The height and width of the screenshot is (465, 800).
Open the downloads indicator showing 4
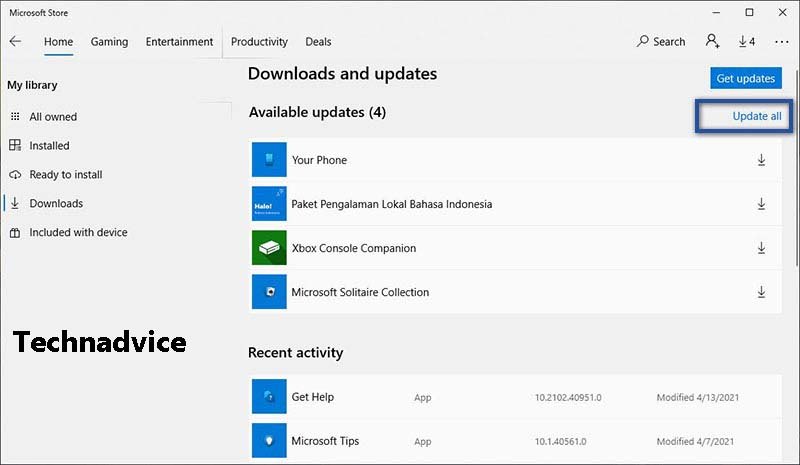click(x=746, y=41)
